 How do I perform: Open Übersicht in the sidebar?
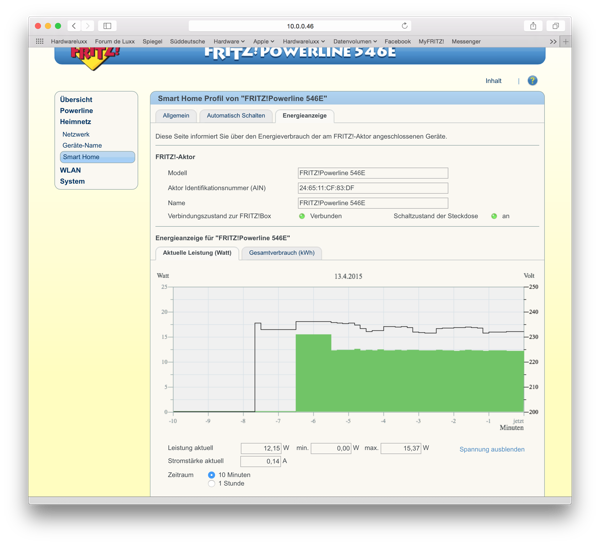tap(76, 100)
